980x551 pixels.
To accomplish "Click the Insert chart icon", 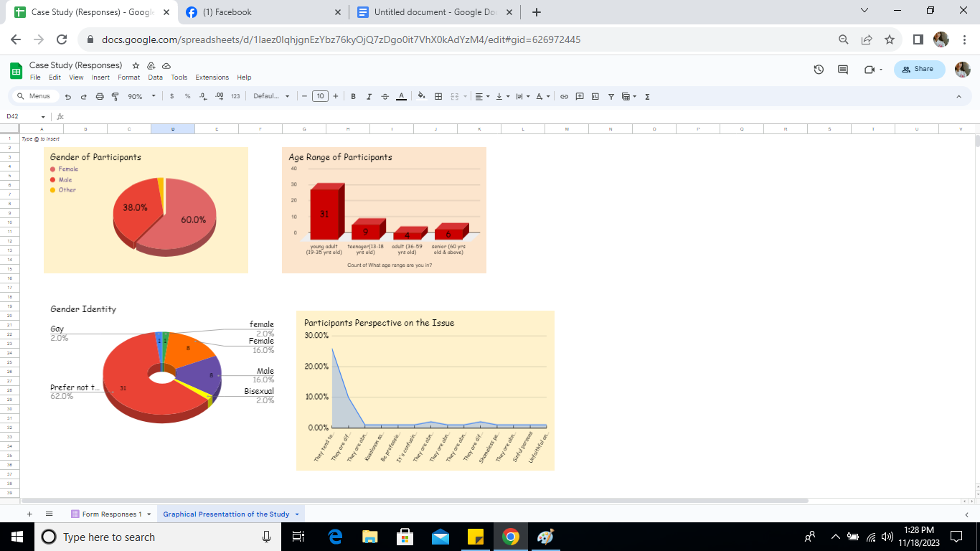I will point(595,96).
